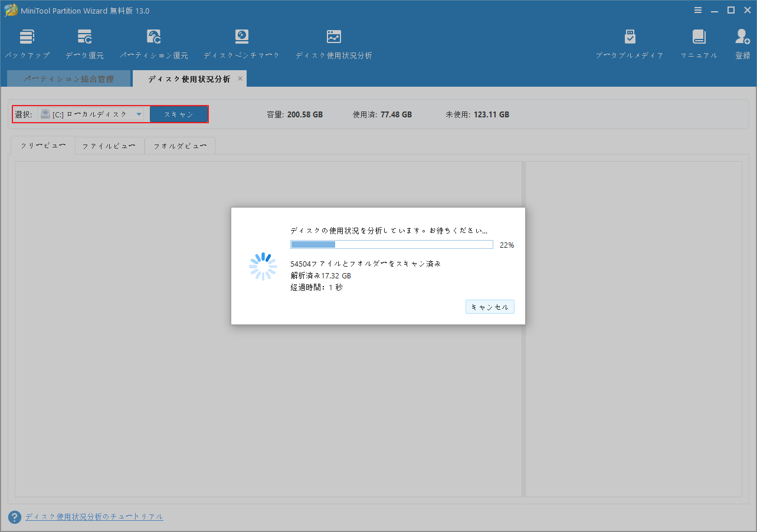Click the 22% progress bar
Viewport: 757px width, 532px height.
391,244
